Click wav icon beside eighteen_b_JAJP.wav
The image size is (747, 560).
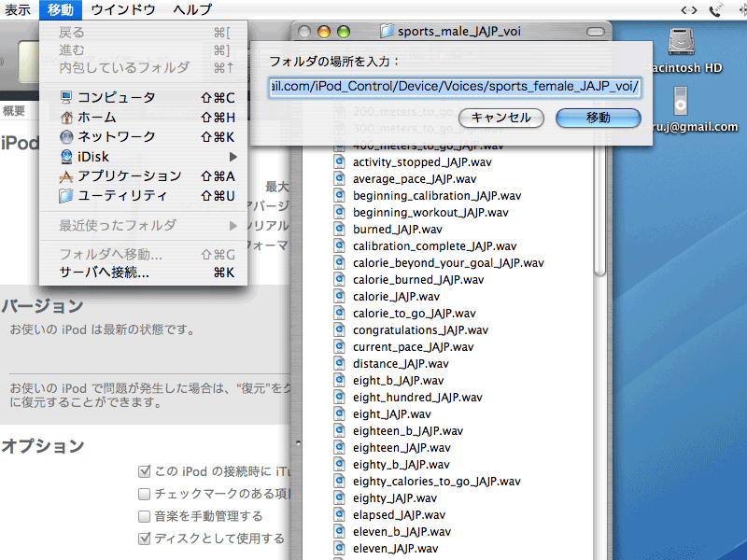click(339, 430)
